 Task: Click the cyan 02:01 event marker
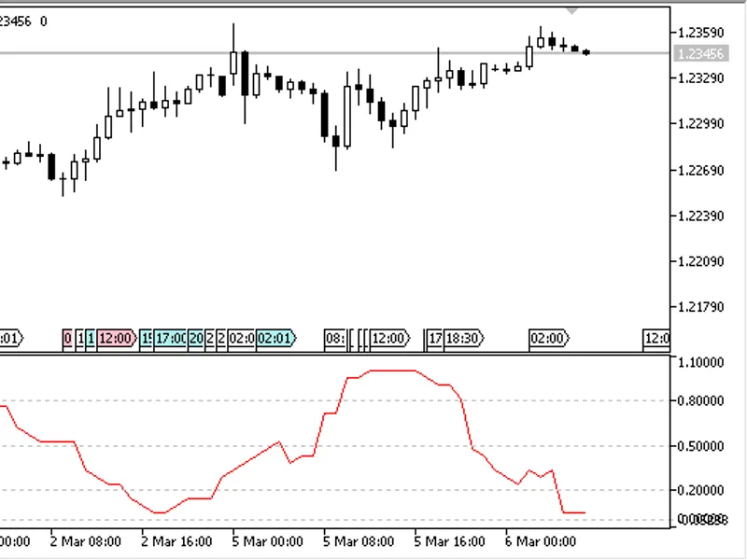point(276,339)
